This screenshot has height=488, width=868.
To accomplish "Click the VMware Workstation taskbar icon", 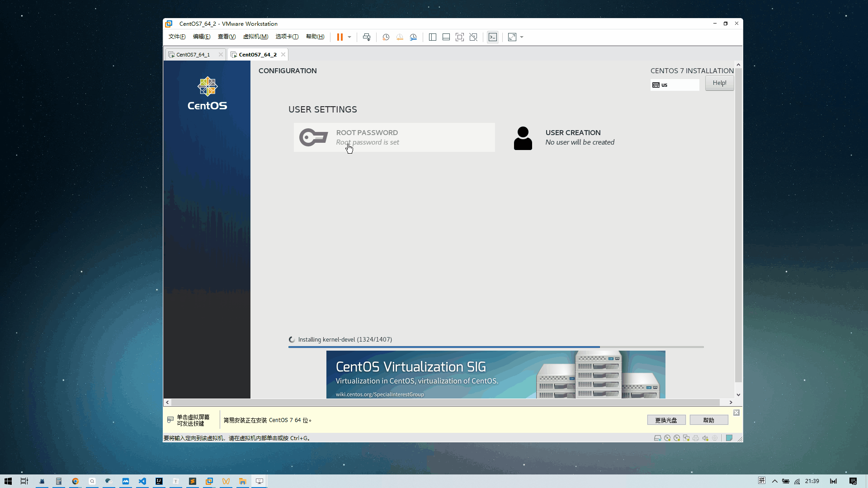I will pyautogui.click(x=209, y=481).
